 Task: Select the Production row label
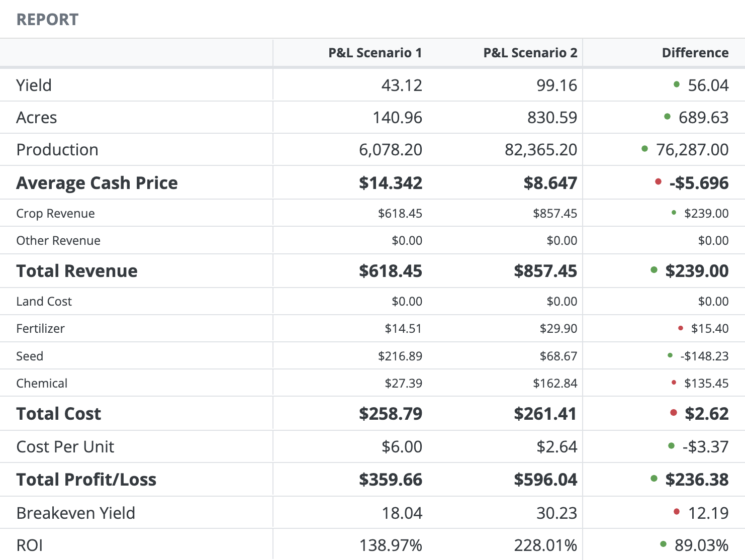(x=57, y=149)
